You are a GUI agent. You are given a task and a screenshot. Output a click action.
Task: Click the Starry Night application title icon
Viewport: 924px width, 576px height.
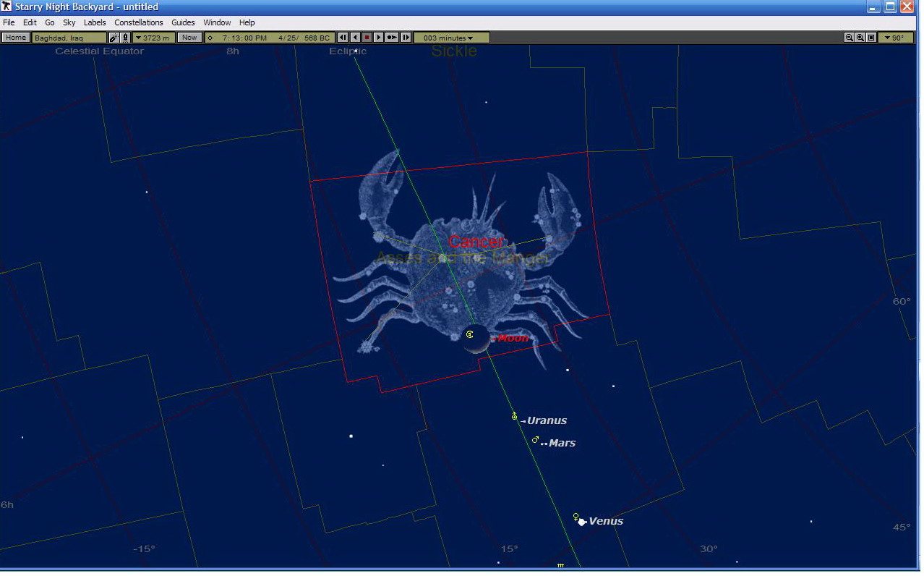pyautogui.click(x=7, y=7)
